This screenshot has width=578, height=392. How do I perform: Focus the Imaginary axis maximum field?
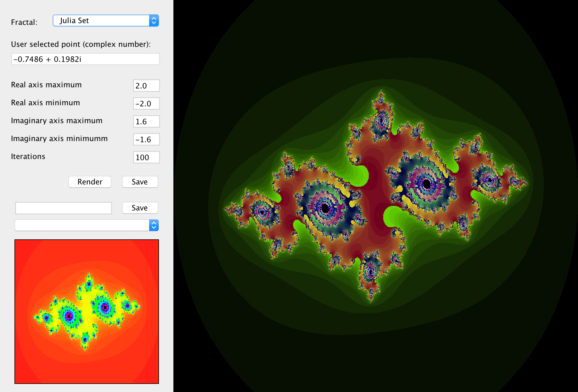pyautogui.click(x=146, y=121)
